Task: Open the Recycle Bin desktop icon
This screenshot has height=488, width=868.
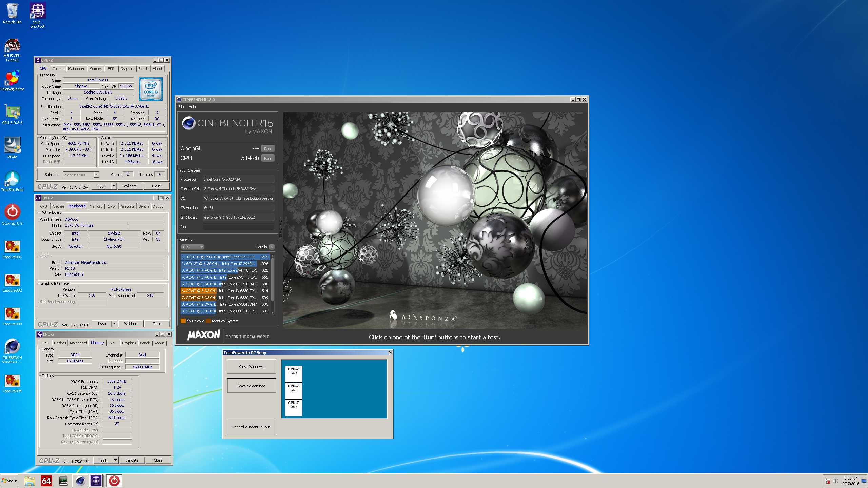Action: point(12,14)
